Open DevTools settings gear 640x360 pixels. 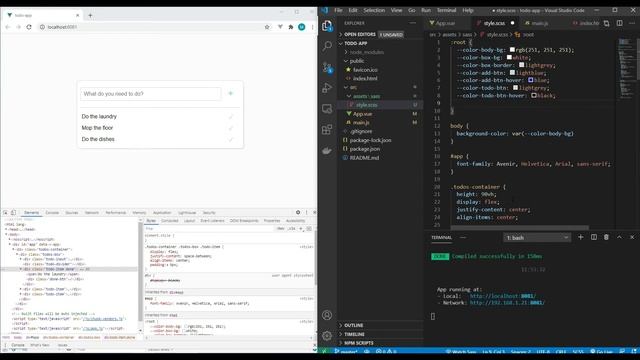pos(298,212)
